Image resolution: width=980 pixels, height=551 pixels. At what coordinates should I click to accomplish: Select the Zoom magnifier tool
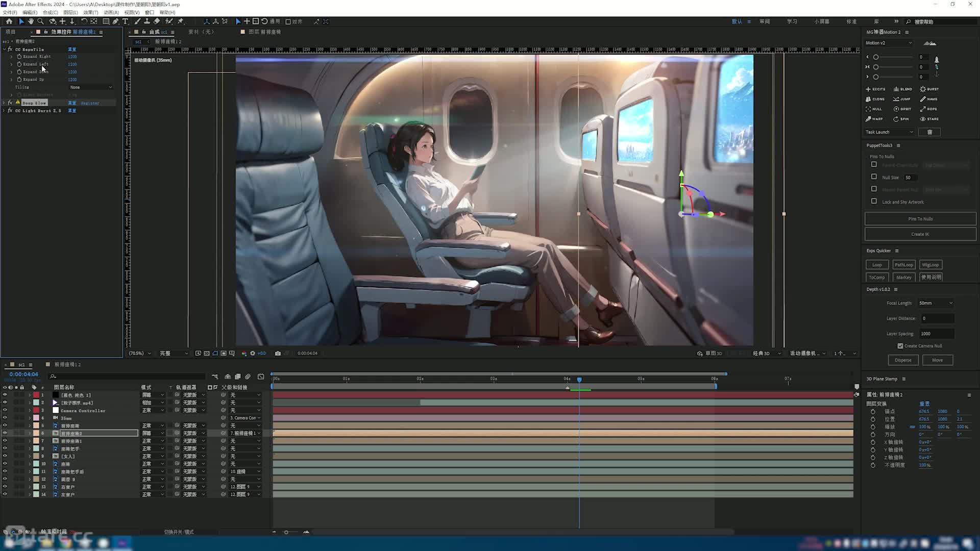pos(40,21)
